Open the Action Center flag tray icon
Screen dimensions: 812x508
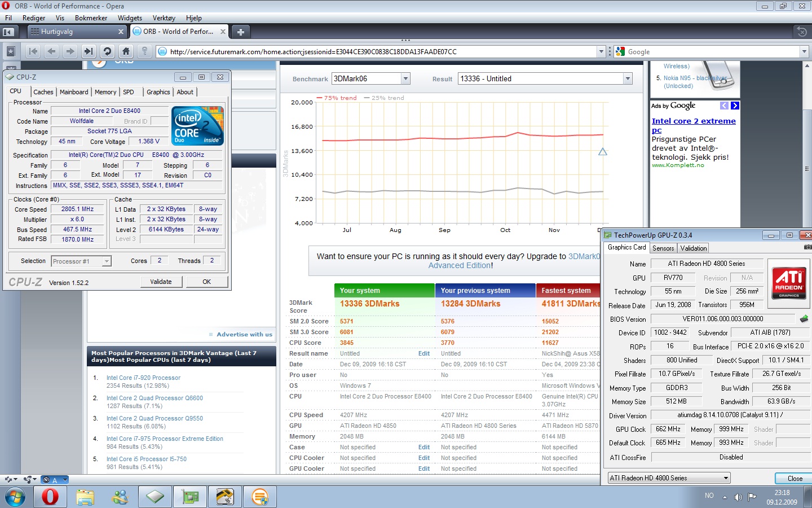752,497
